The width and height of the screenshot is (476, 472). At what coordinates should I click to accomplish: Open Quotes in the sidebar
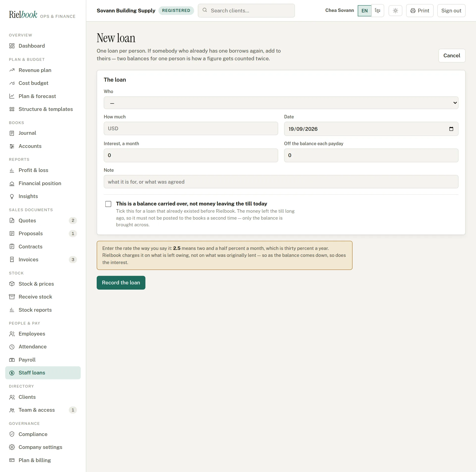(x=43, y=221)
